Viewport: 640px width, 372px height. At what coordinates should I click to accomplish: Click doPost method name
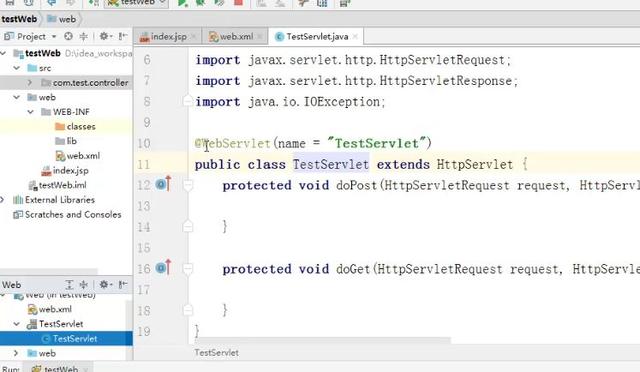click(356, 185)
